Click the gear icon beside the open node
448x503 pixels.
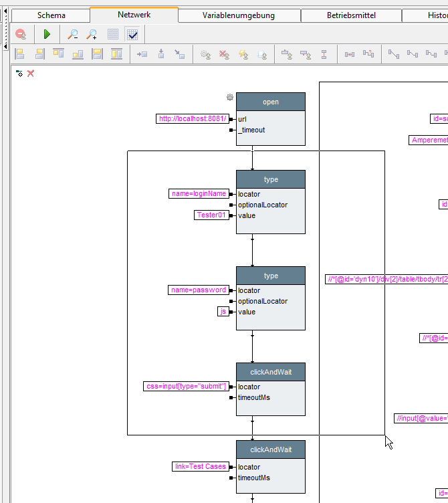tap(230, 98)
